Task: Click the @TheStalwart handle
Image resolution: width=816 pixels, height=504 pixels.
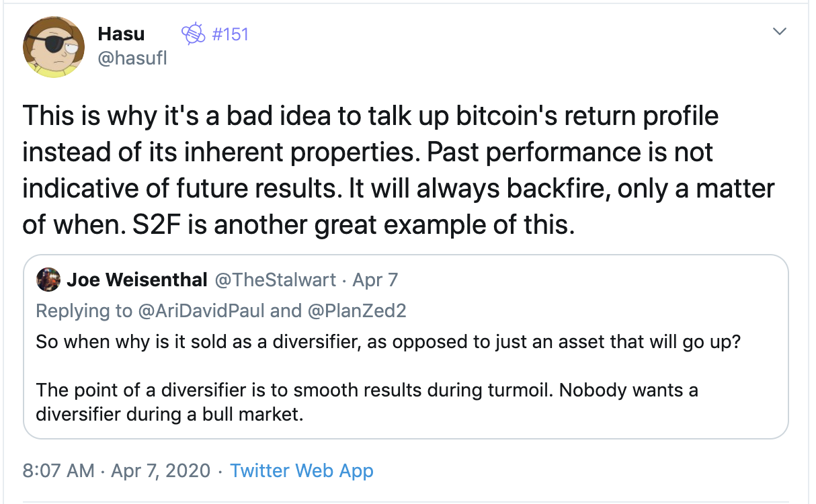Action: click(x=274, y=280)
